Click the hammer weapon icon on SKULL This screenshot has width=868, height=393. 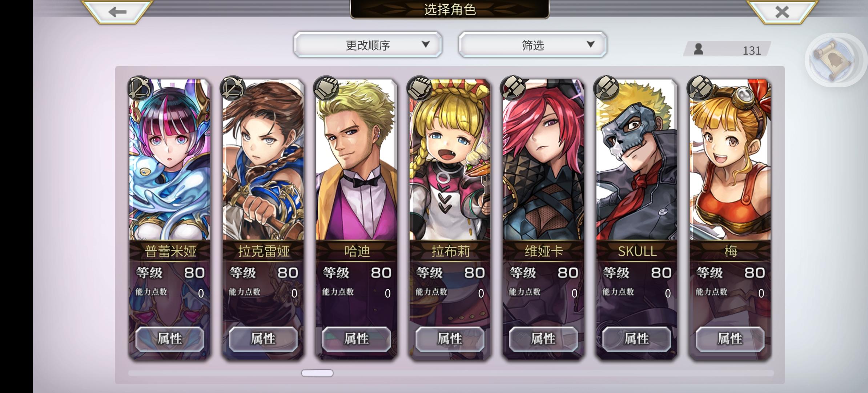(606, 88)
